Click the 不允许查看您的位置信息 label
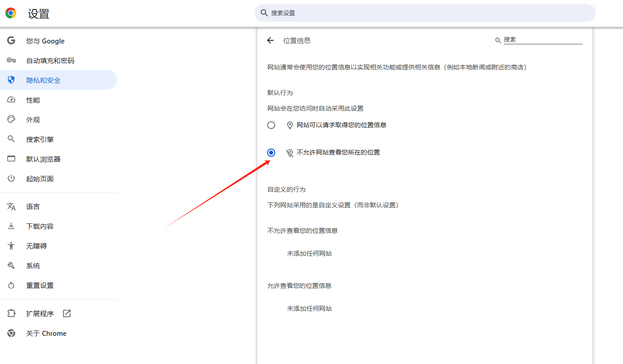 pyautogui.click(x=303, y=231)
